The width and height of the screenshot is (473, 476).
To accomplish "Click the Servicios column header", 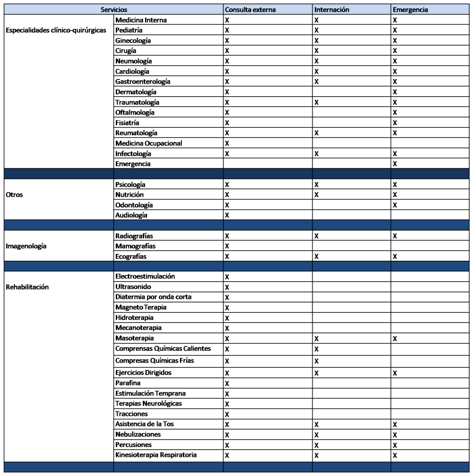I will point(113,10).
